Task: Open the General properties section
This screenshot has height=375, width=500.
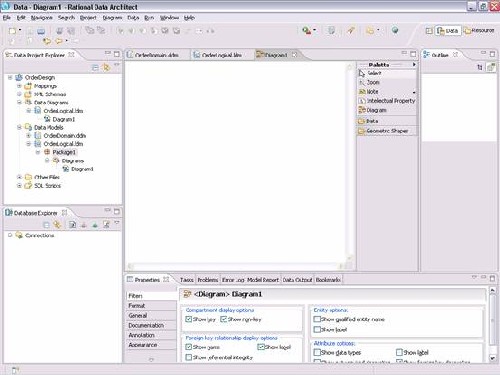Action: point(151,315)
